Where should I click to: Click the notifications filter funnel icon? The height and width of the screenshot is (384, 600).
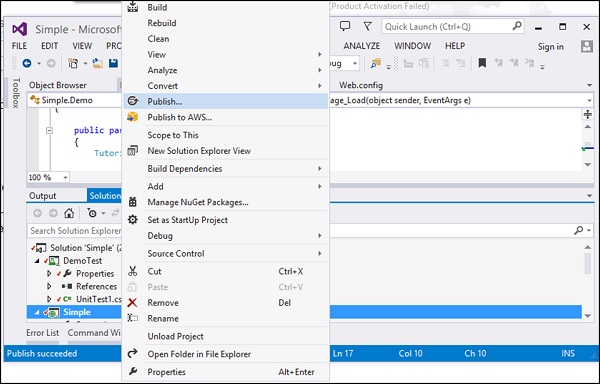(x=368, y=26)
